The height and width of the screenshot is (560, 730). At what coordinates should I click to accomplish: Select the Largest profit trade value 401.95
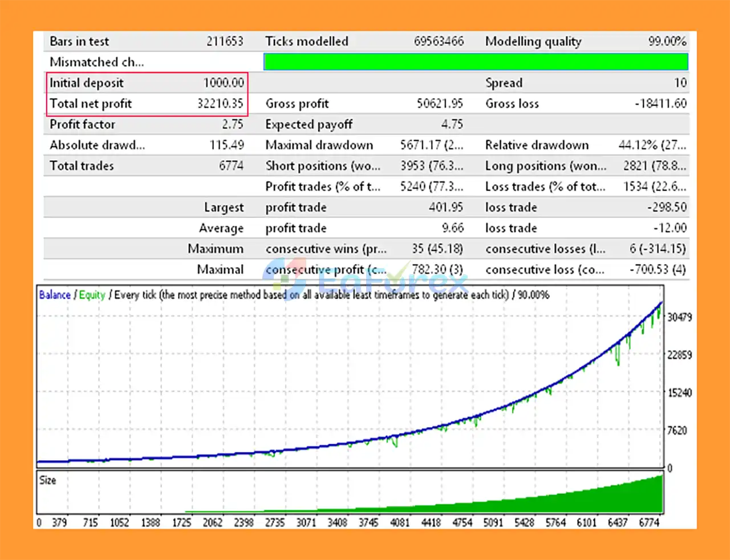445,208
